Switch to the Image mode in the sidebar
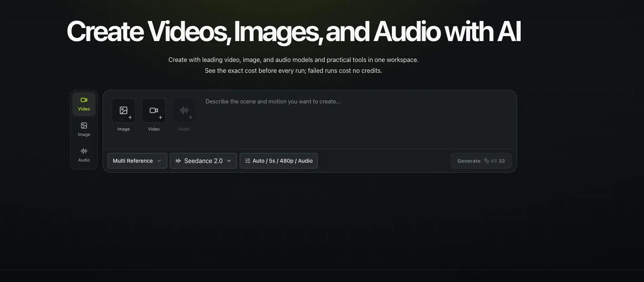This screenshot has height=282, width=644. [84, 130]
